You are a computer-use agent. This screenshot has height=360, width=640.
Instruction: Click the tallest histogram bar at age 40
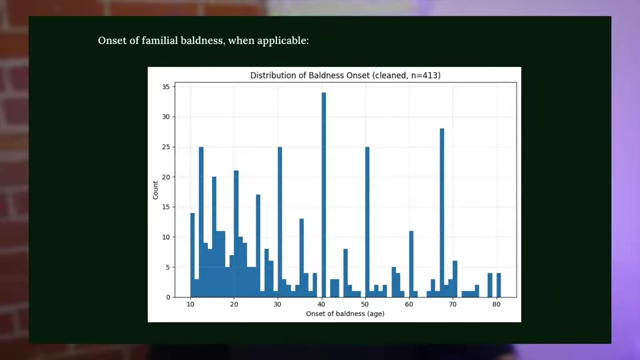[324, 195]
